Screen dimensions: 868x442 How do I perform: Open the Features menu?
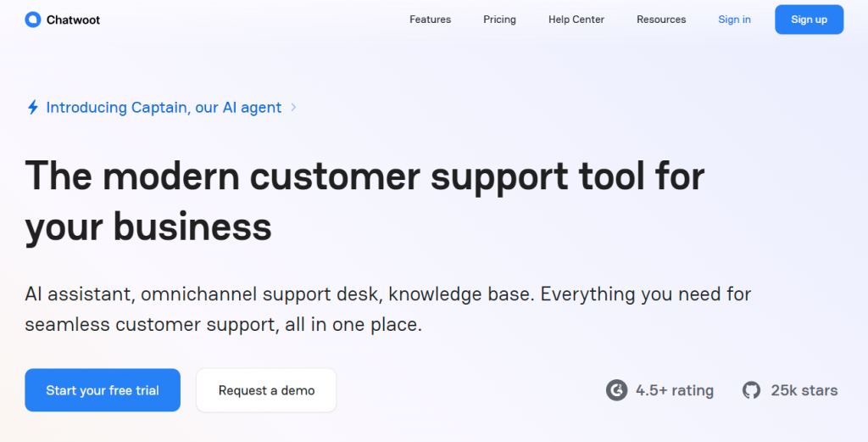pos(430,20)
